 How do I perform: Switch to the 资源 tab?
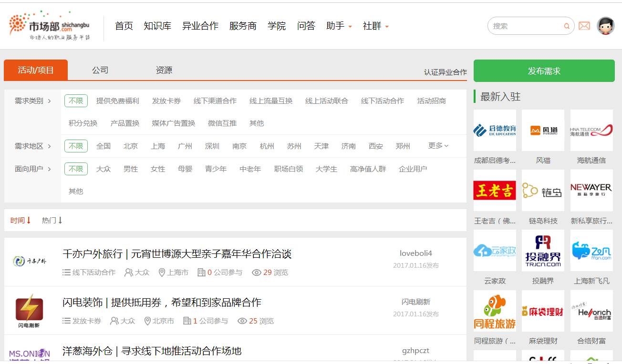164,70
